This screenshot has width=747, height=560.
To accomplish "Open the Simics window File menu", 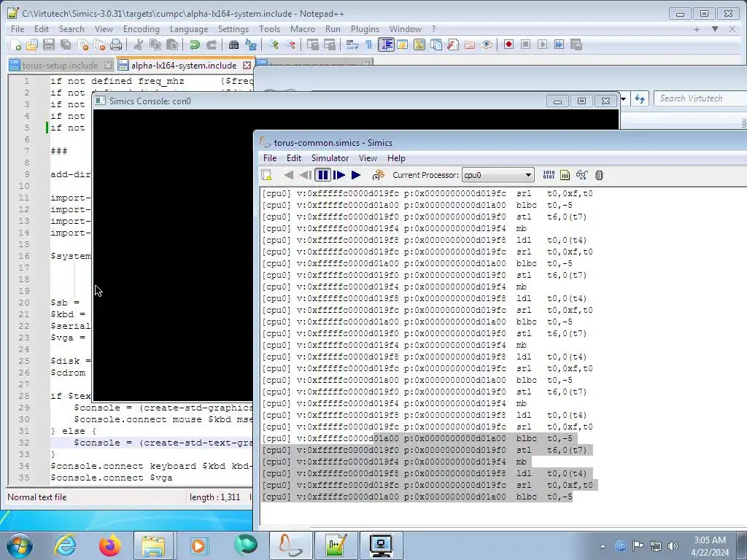I will 270,158.
